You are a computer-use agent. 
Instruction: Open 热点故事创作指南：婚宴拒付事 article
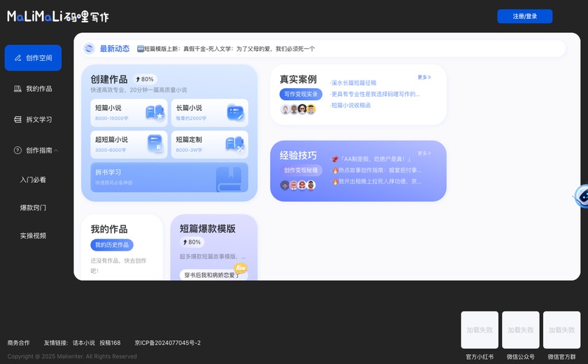click(377, 170)
